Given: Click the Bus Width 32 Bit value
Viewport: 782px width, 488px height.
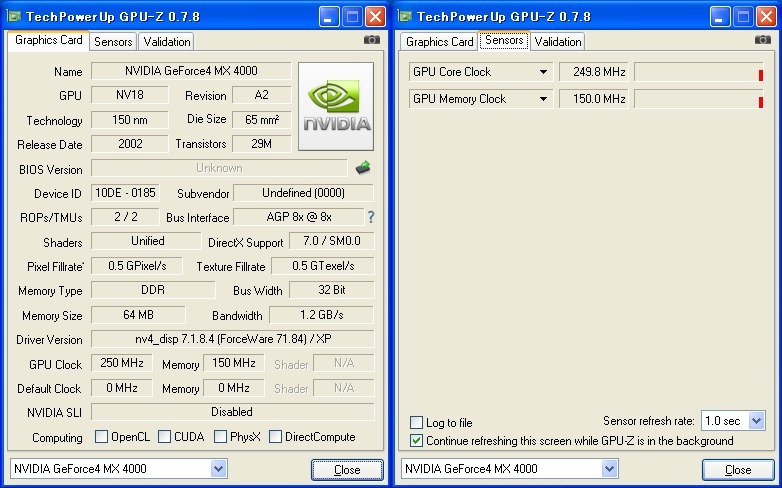Looking at the screenshot, I should click(x=332, y=290).
